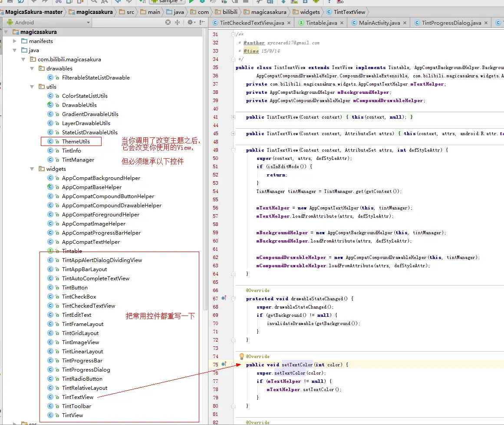Close the MainActivity.java editor tab
The width and height of the screenshot is (504, 425).
coord(405,23)
